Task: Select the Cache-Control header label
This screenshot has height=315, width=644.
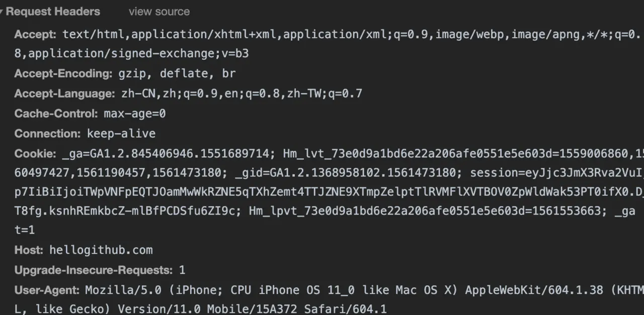Action: 56,114
